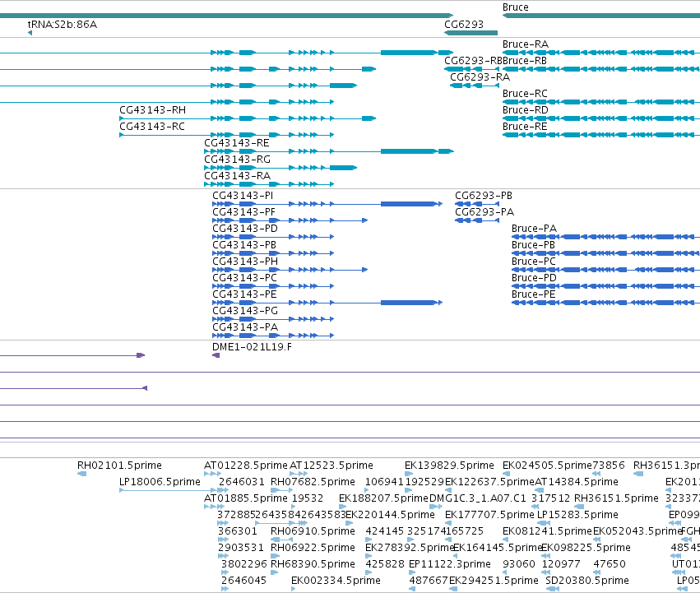Click the DME1-021L19.F feature label
Image resolution: width=700 pixels, height=593 pixels.
(x=253, y=347)
